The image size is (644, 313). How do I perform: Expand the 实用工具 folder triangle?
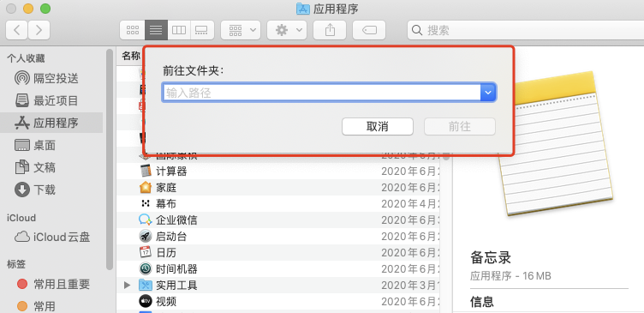[x=128, y=285]
